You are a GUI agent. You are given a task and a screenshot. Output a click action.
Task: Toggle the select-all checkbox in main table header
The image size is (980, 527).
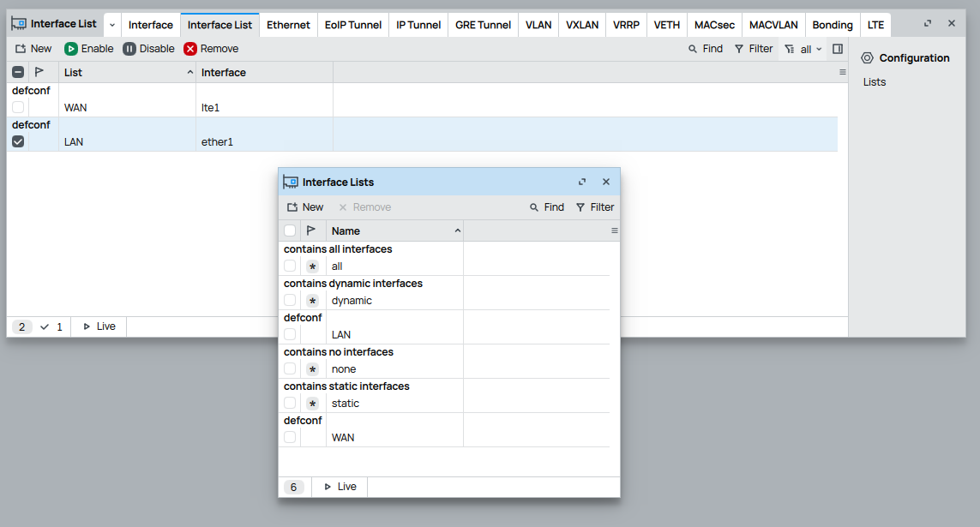point(18,72)
